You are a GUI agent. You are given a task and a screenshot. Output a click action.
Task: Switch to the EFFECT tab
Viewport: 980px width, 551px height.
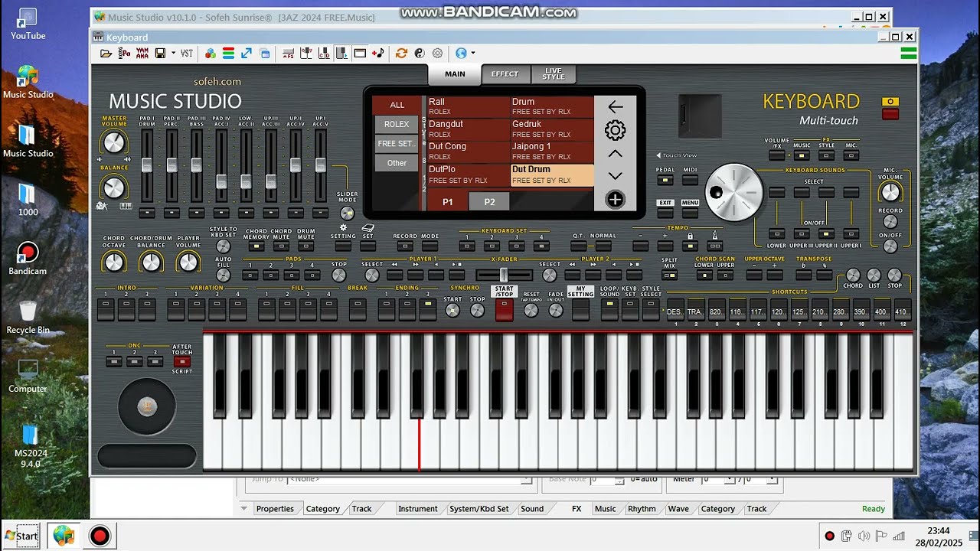(x=505, y=74)
